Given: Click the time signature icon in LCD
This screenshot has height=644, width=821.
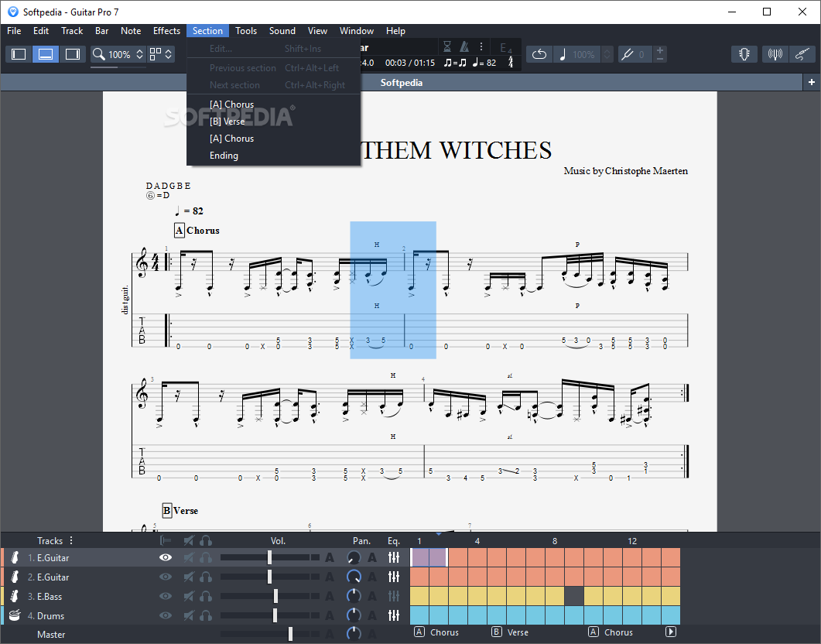Looking at the screenshot, I should [x=511, y=63].
